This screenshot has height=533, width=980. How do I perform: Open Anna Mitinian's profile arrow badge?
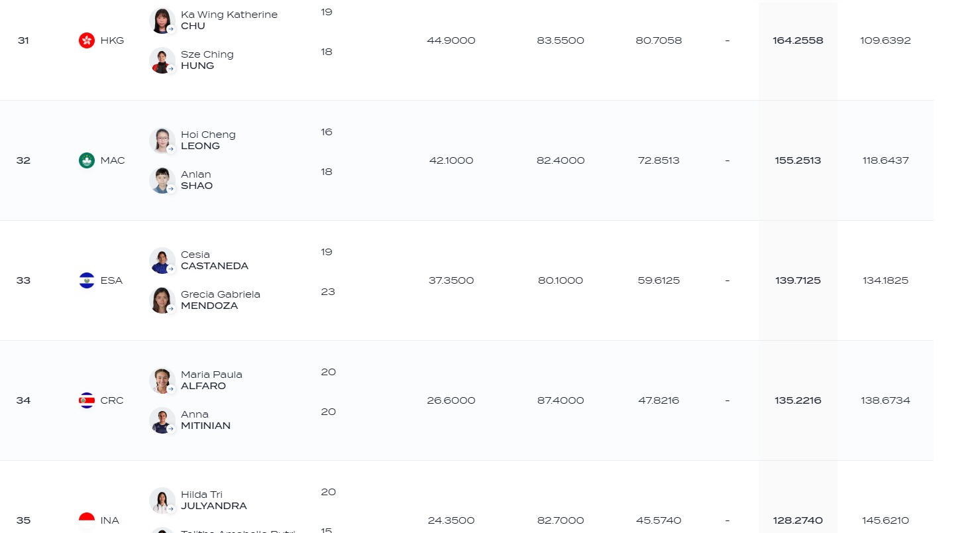[170, 429]
